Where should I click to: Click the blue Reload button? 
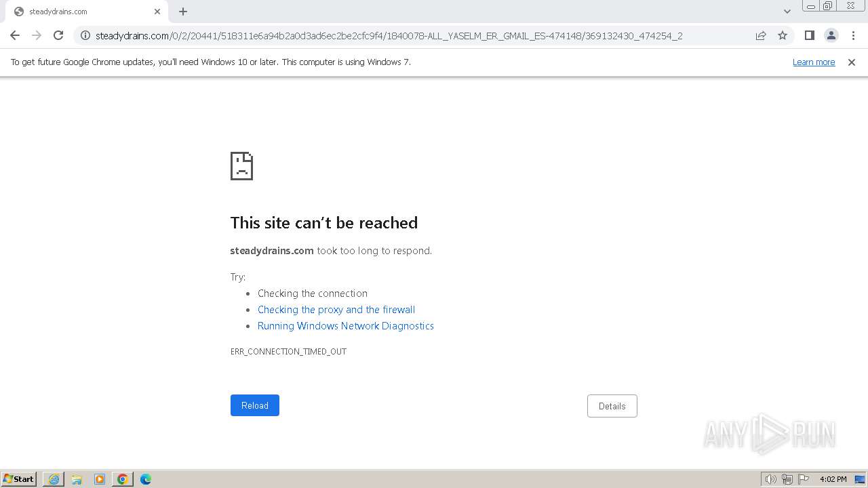click(255, 405)
